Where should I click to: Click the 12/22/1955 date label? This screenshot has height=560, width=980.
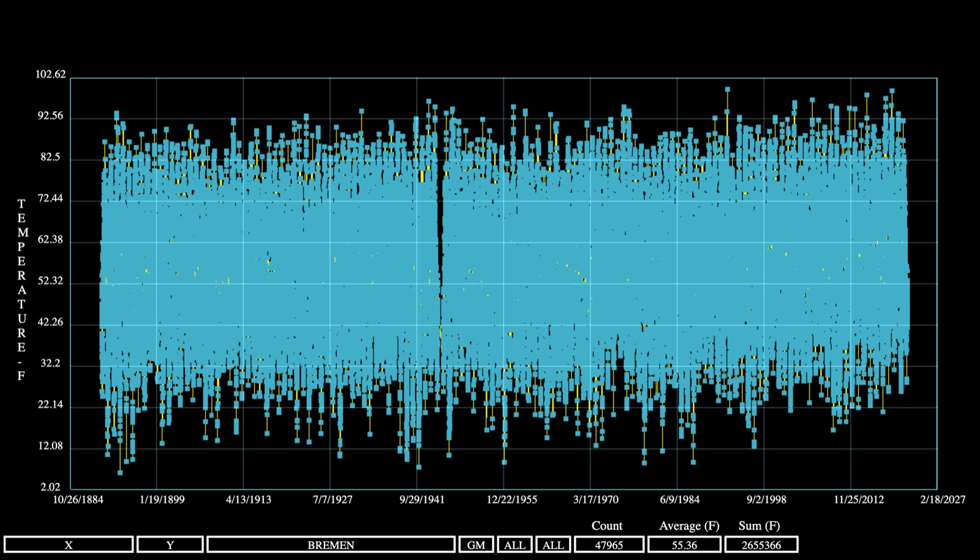pyautogui.click(x=511, y=499)
